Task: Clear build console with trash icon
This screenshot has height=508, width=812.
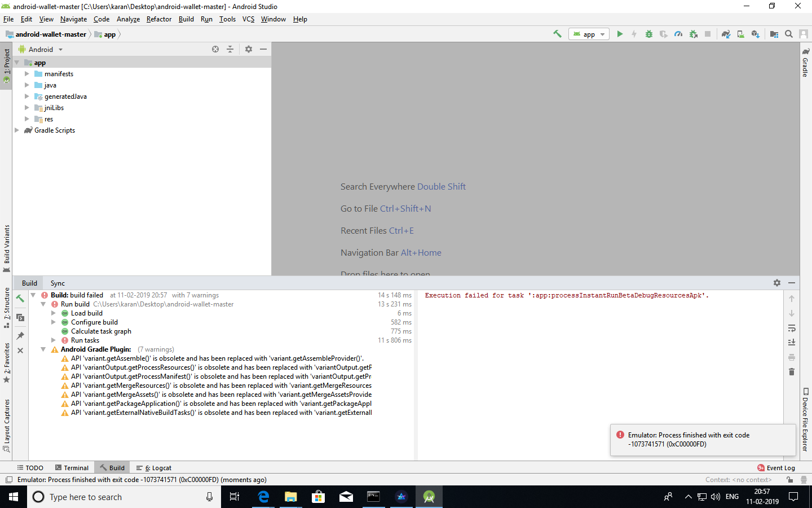Action: pos(792,371)
